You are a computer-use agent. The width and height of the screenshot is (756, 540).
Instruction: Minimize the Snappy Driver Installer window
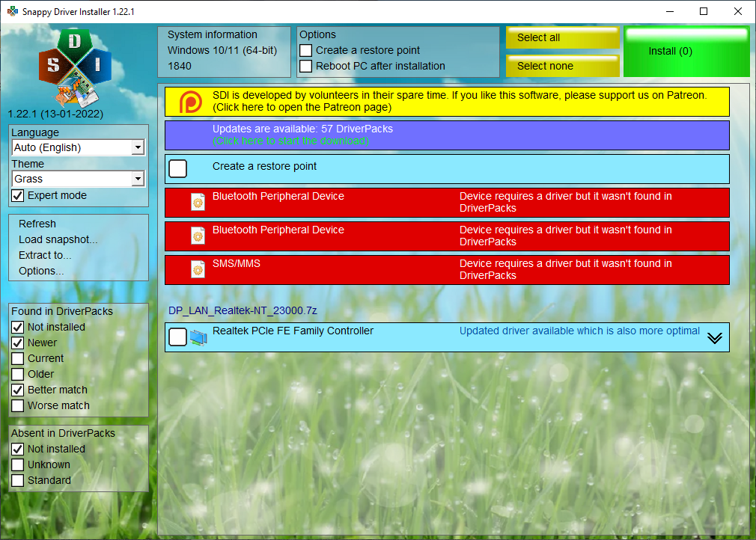click(670, 11)
